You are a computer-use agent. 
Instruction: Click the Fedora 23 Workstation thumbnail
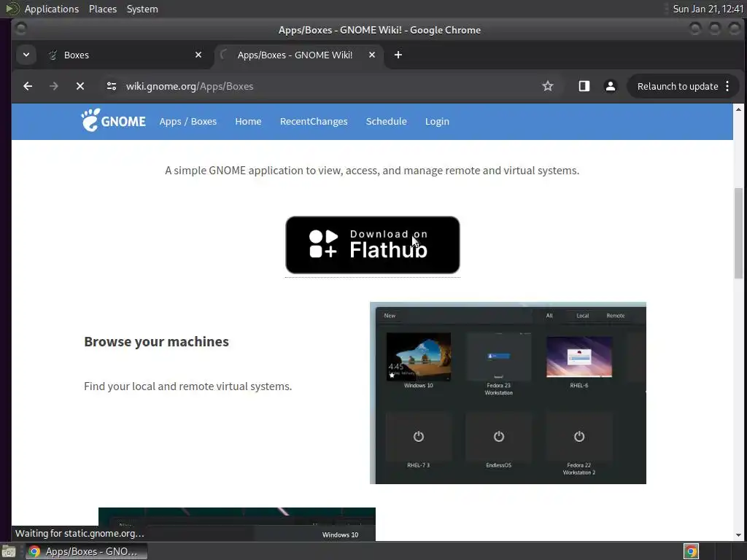point(499,357)
